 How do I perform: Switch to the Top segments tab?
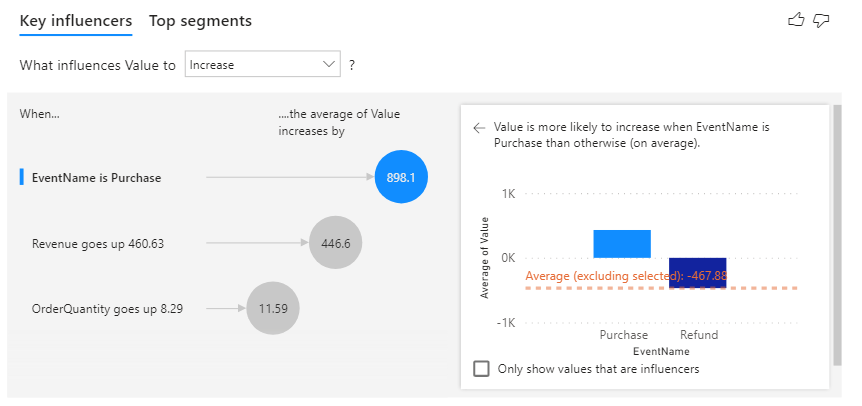tap(200, 21)
